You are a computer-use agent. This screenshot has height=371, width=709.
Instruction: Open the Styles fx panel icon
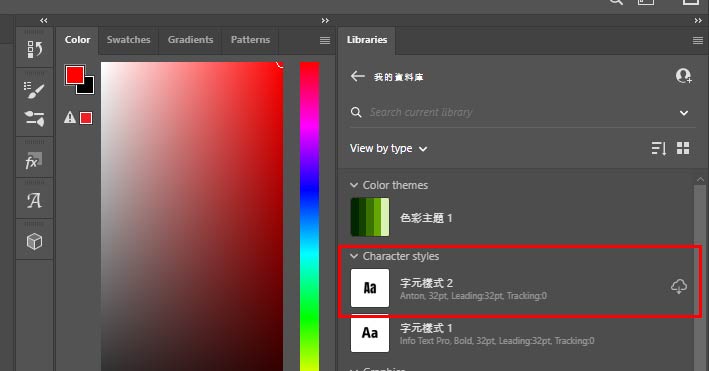point(34,160)
